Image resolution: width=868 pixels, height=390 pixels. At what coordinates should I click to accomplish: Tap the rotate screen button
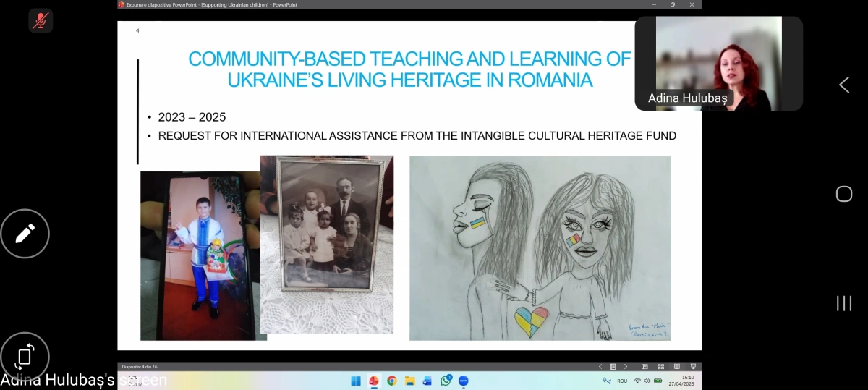click(25, 355)
